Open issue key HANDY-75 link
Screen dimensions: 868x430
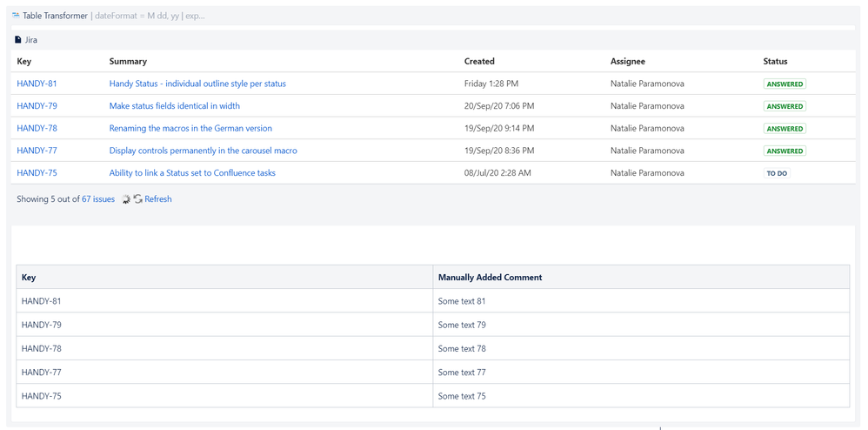37,173
